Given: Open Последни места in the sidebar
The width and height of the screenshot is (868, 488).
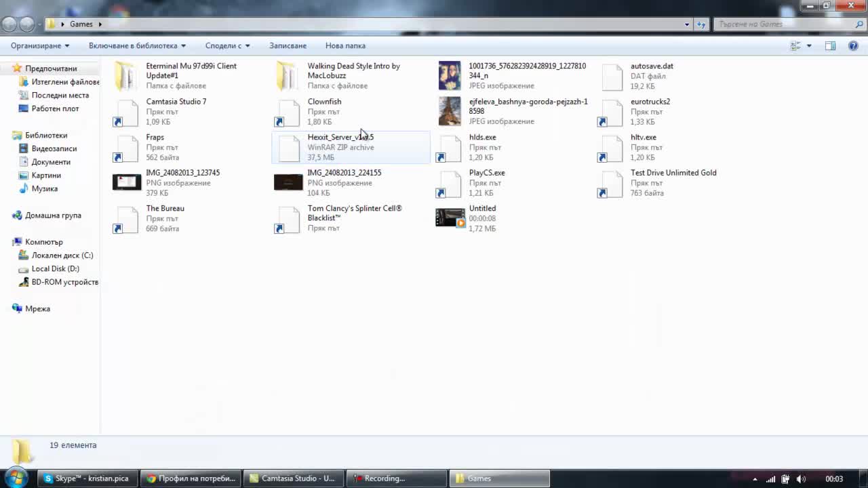Looking at the screenshot, I should pos(60,96).
